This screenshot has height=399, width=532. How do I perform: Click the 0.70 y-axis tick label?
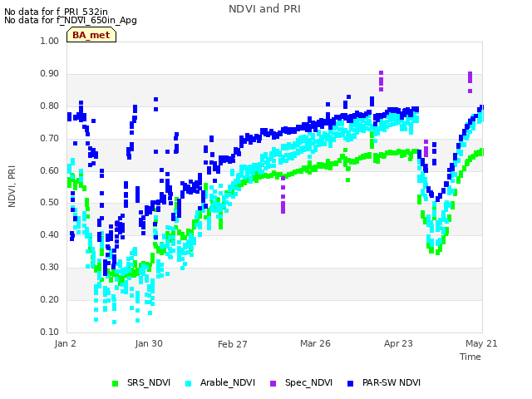click(x=50, y=139)
